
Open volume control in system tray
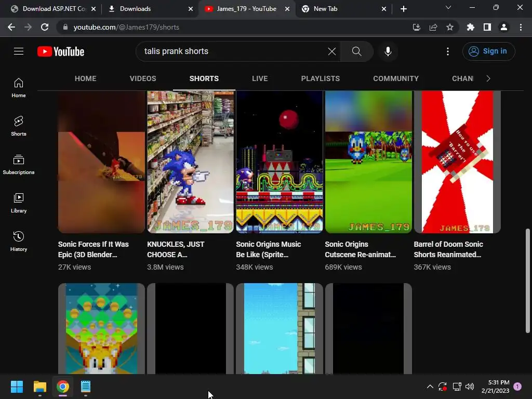tap(470, 387)
